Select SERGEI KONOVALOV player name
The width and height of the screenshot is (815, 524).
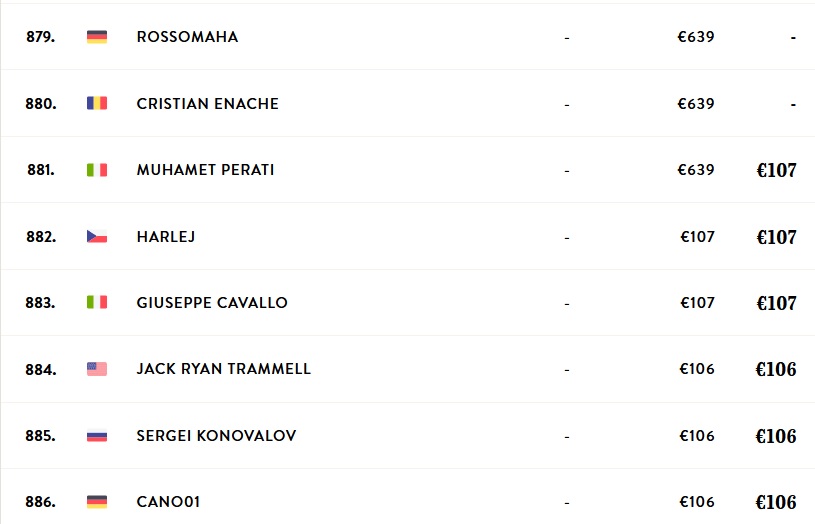tap(216, 436)
